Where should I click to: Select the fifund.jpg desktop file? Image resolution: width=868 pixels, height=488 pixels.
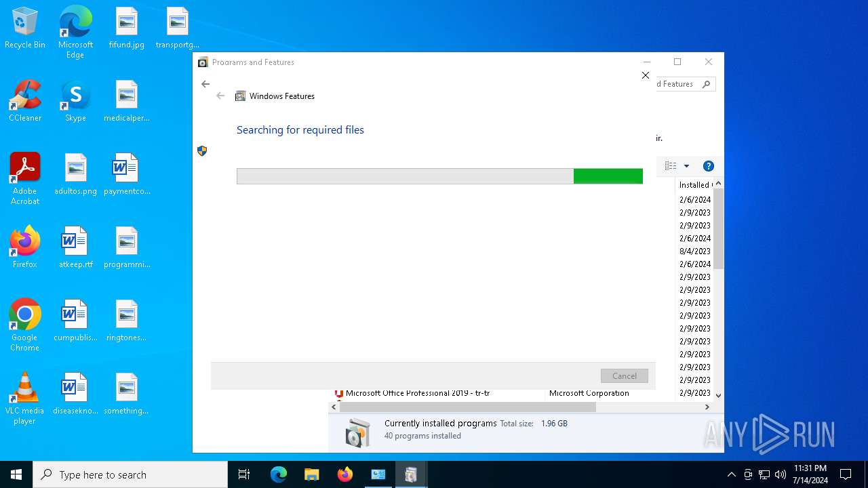pyautogui.click(x=127, y=28)
